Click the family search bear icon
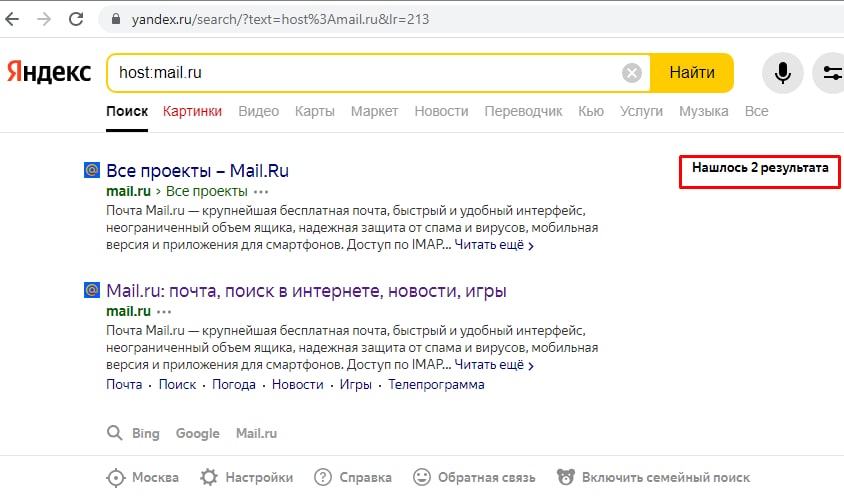Screen dimensions: 844x504 [566, 477]
